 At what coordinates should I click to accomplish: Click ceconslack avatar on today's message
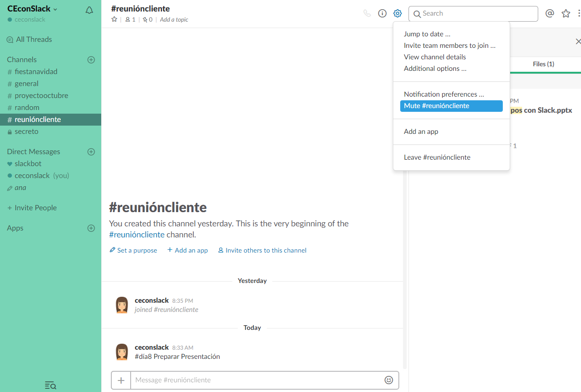(122, 352)
